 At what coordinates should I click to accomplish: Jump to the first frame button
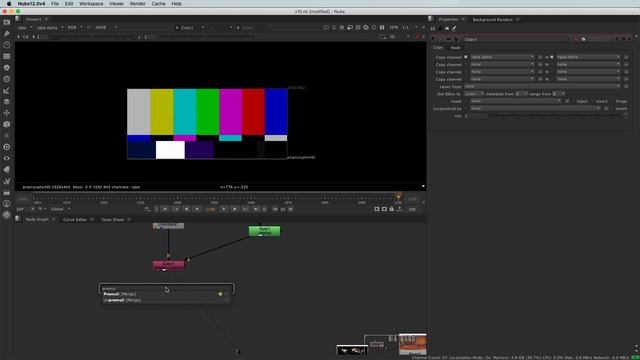point(165,209)
